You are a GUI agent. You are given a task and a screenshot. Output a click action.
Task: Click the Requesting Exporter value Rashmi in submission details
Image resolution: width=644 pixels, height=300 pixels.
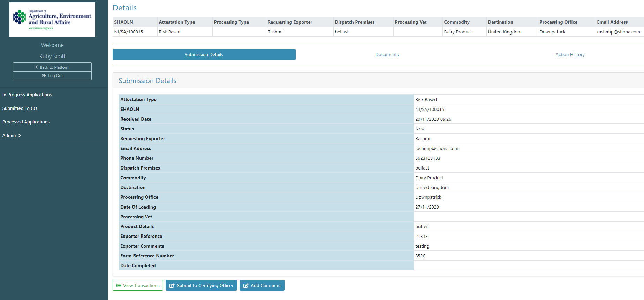point(423,138)
